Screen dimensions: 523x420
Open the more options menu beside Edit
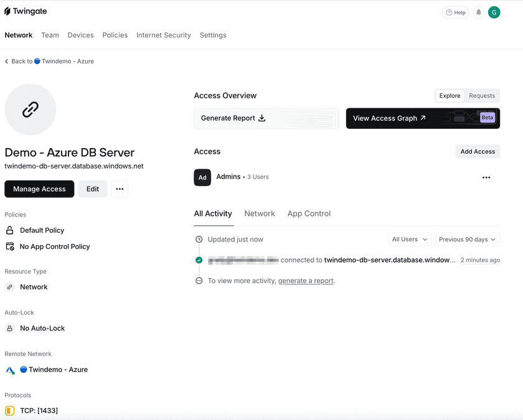[120, 189]
